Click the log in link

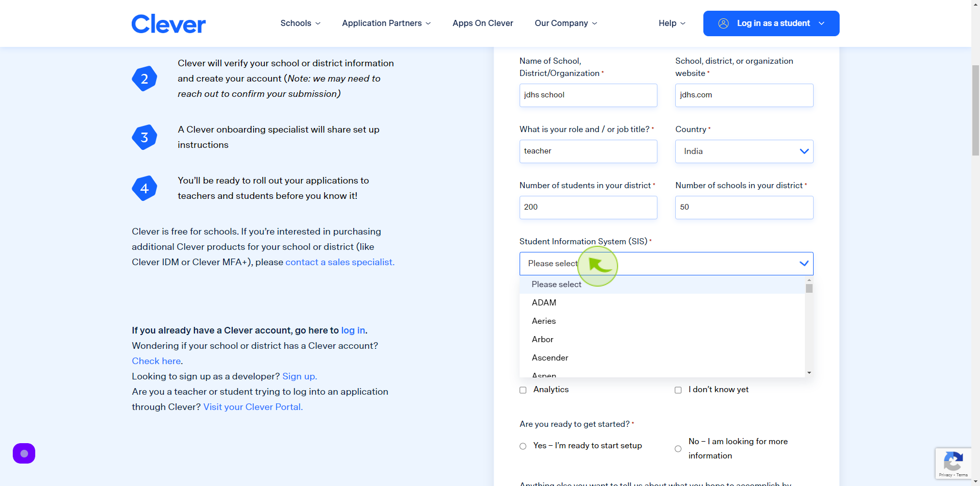tap(353, 330)
